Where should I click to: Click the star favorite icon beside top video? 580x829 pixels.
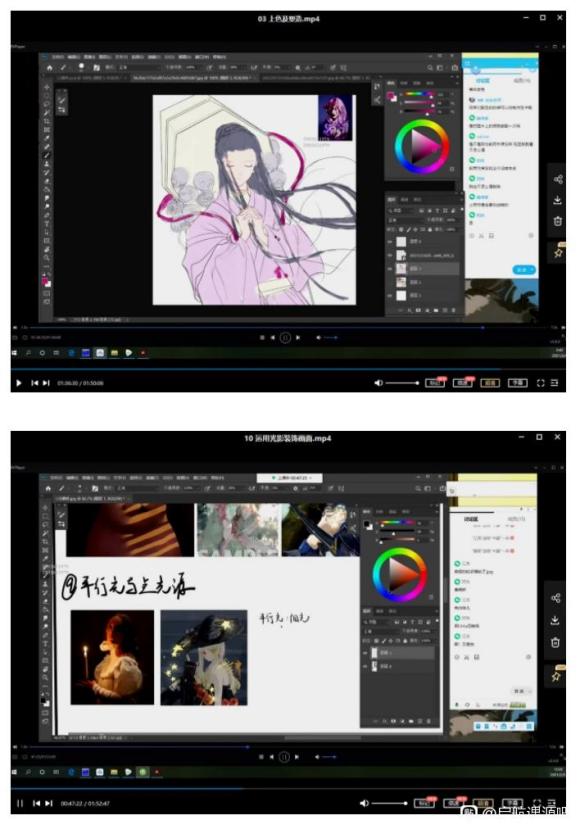[558, 252]
